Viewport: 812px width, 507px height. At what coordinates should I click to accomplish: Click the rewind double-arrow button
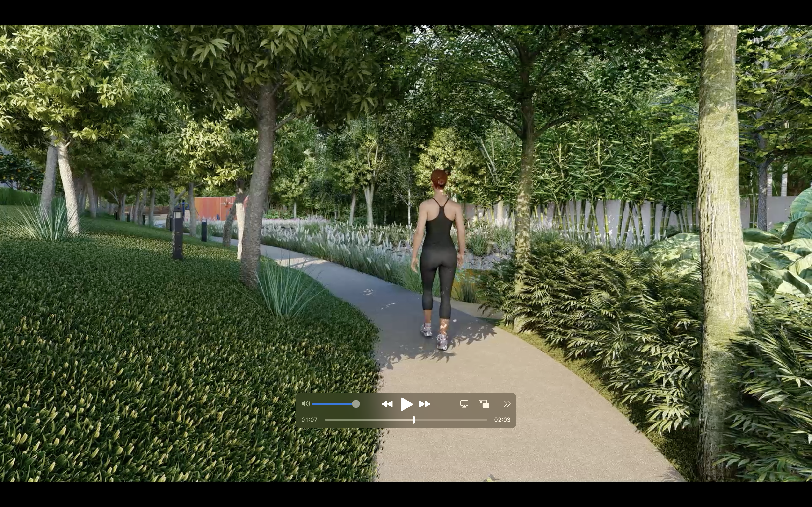point(387,404)
